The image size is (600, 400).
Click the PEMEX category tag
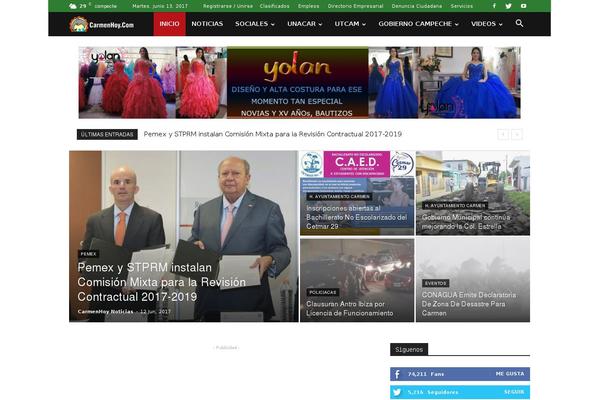(88, 254)
